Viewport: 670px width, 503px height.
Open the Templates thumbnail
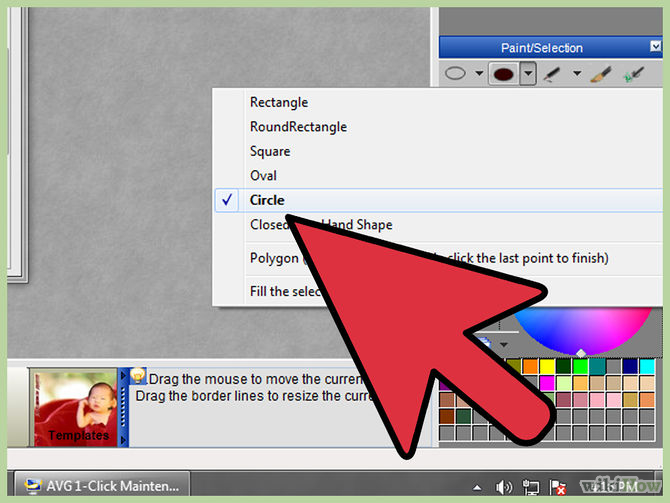(75, 409)
